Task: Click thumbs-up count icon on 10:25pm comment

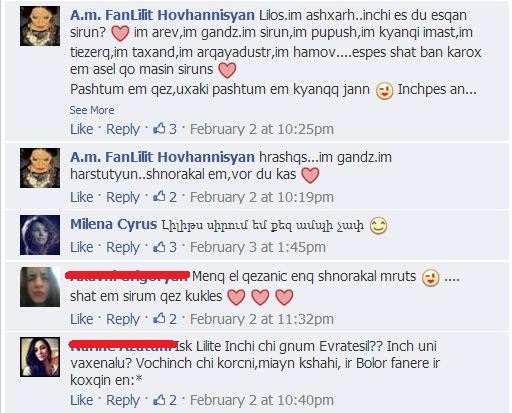Action: tap(159, 129)
